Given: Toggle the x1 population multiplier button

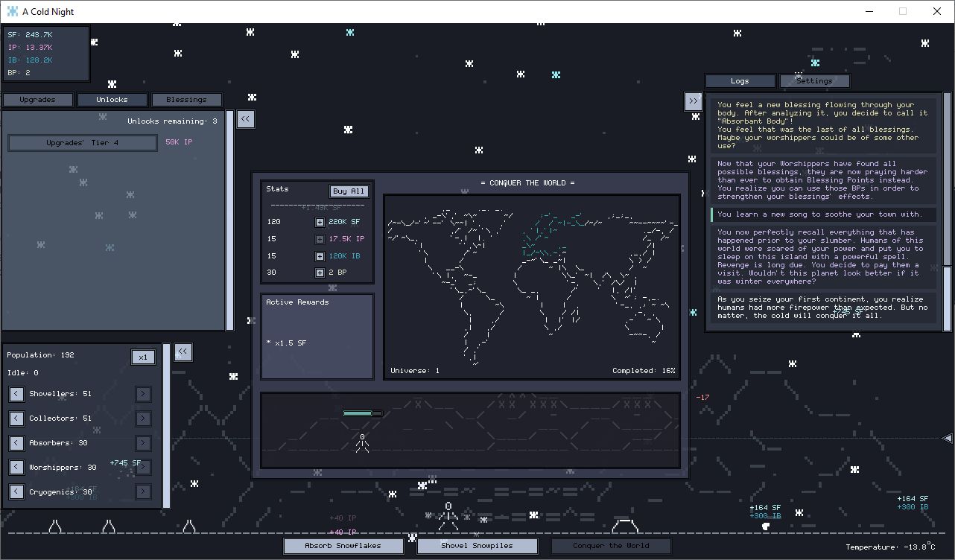Looking at the screenshot, I should pos(143,357).
